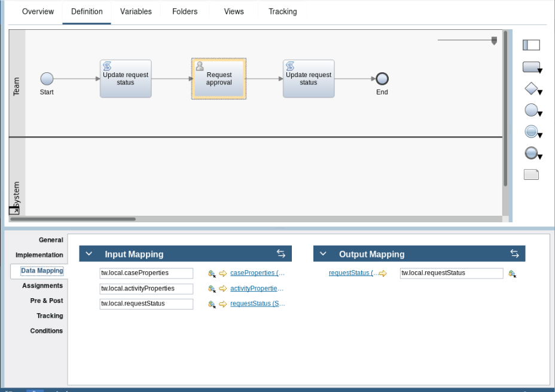Open variable picker for tw.local.requestStatus input
The height and width of the screenshot is (392, 555).
pos(212,304)
